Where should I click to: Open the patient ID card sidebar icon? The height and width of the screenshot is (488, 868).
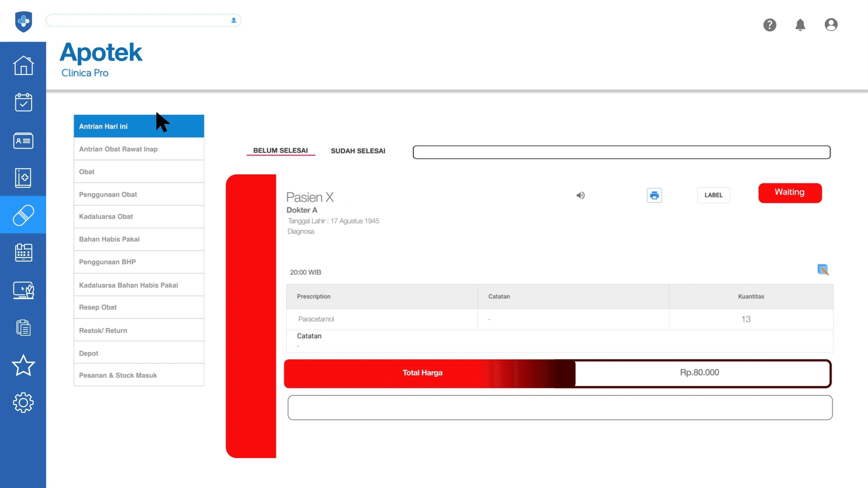coord(23,141)
